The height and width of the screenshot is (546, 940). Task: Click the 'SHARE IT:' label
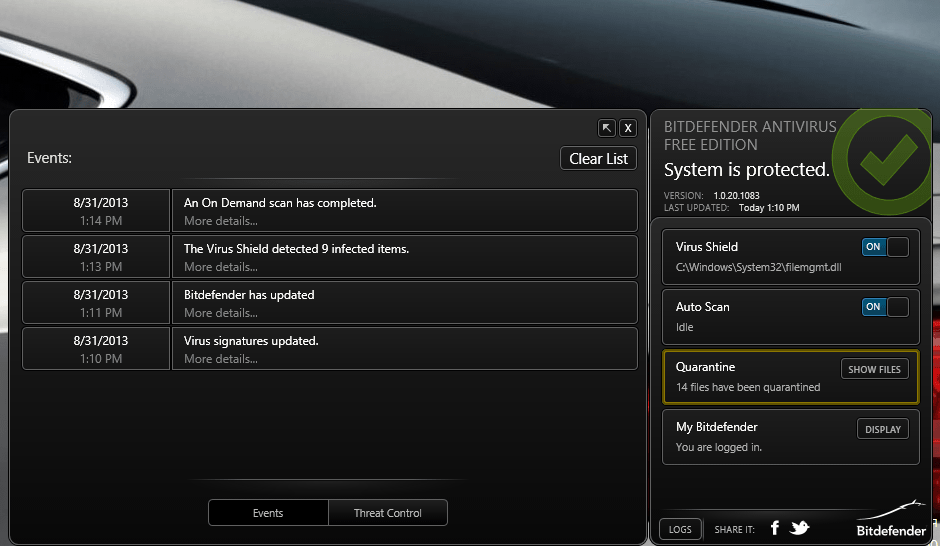click(734, 530)
